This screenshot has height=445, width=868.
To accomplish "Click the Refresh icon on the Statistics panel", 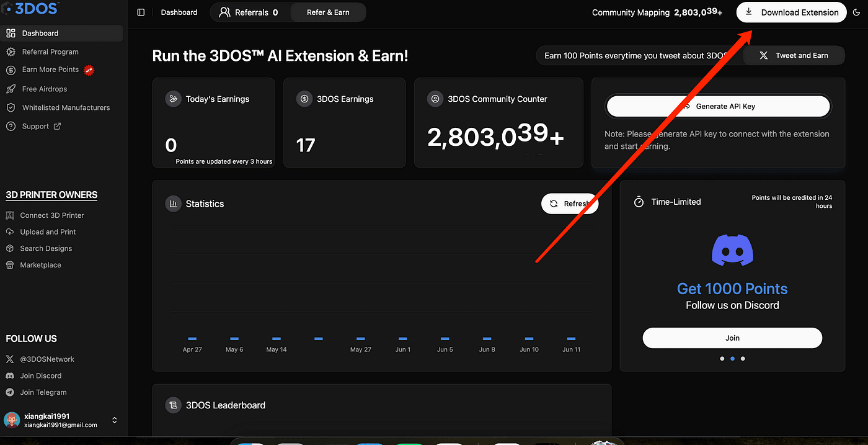I will click(x=555, y=203).
